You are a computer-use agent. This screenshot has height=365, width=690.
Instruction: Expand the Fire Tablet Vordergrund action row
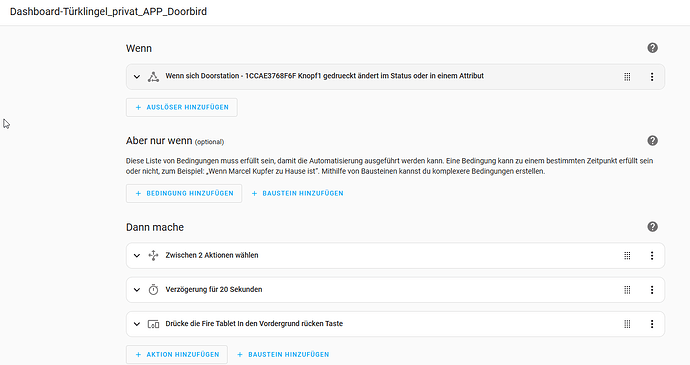pos(137,324)
